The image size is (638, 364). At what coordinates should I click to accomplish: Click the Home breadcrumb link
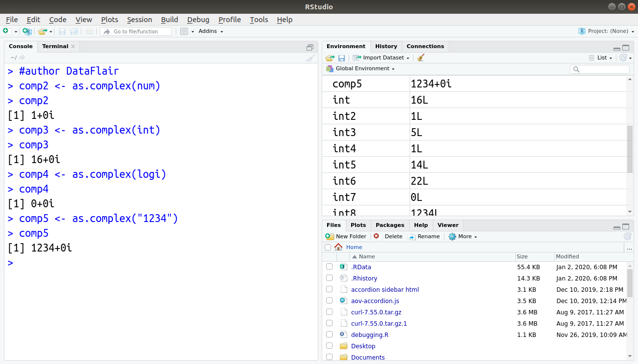tap(354, 247)
